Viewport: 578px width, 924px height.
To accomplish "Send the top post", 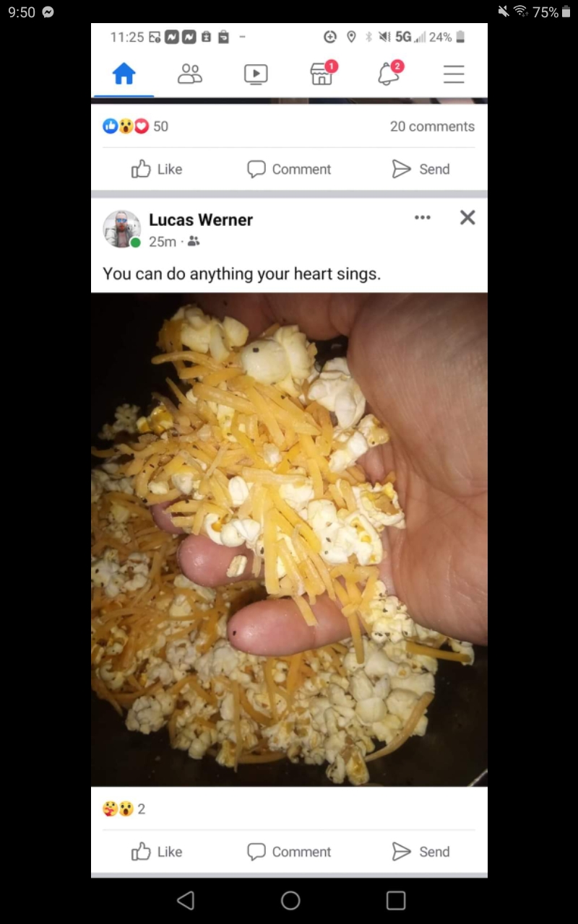I will tap(420, 169).
